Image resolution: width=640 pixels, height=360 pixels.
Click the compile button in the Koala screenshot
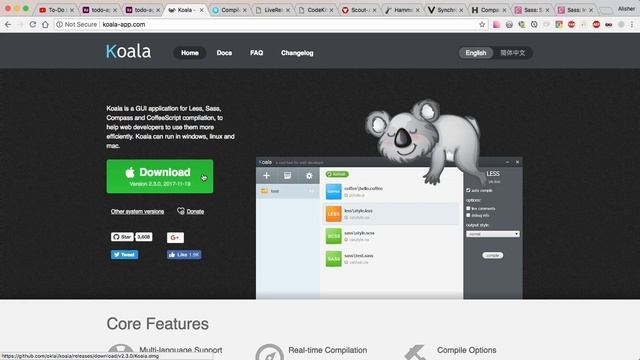click(493, 255)
